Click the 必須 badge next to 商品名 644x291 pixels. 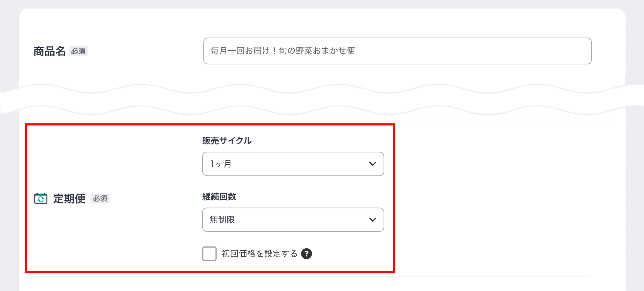(78, 52)
